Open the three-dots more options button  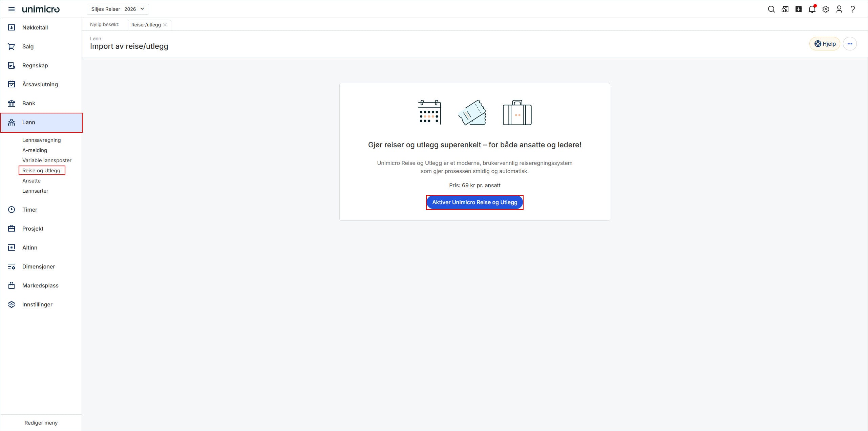[x=850, y=44]
